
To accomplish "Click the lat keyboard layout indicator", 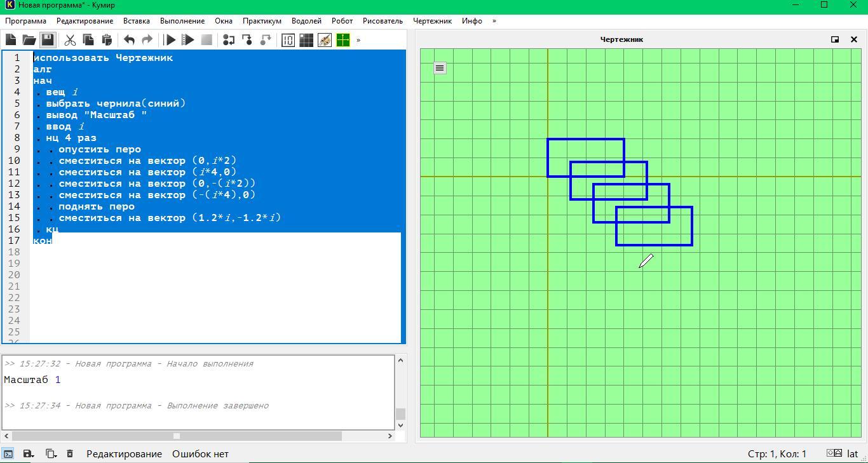I will [852, 453].
